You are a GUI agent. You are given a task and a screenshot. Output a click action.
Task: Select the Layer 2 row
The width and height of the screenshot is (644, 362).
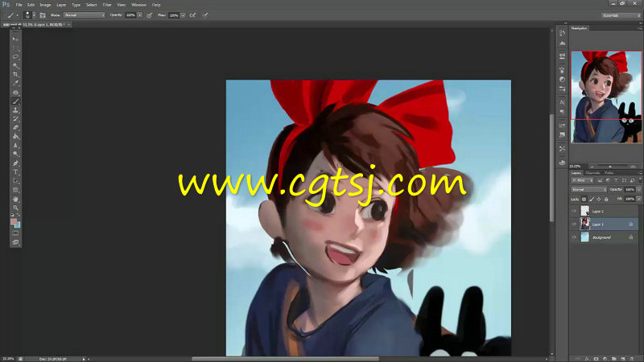click(604, 211)
